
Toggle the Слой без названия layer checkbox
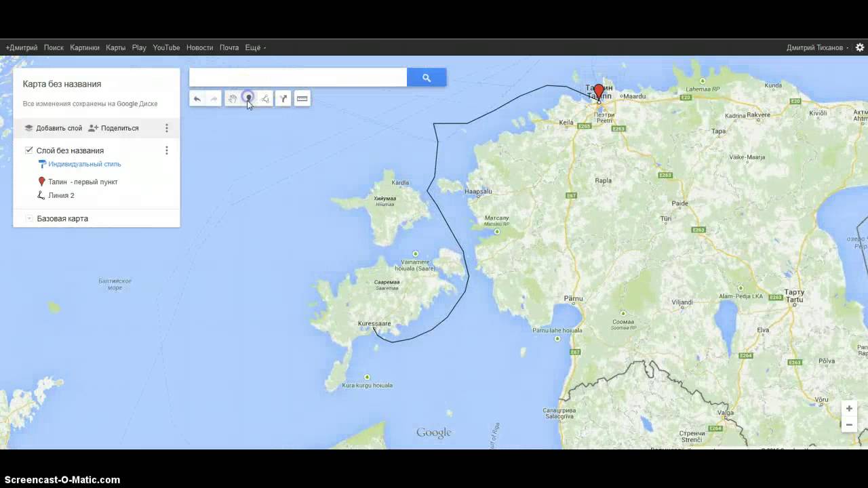tap(29, 150)
